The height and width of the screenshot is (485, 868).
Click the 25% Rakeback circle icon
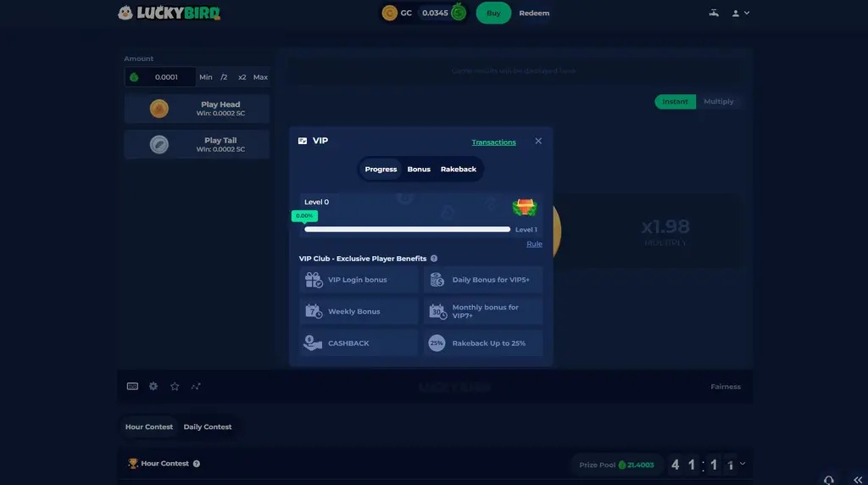437,343
